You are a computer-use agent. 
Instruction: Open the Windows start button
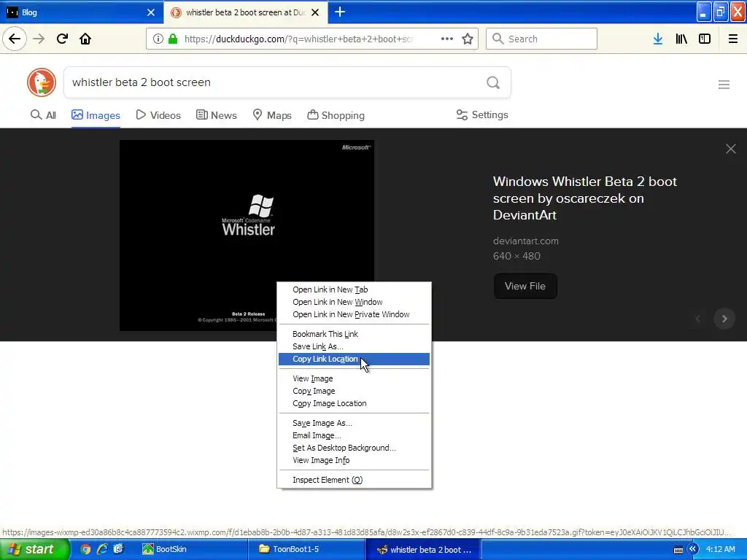coord(34,549)
